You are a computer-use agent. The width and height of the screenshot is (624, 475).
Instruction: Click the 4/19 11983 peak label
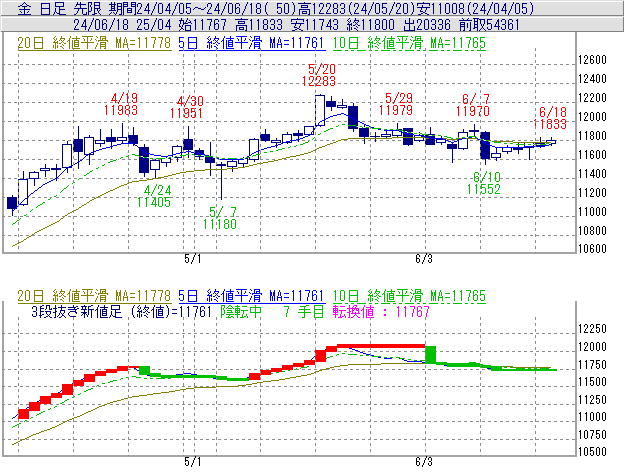tap(121, 104)
